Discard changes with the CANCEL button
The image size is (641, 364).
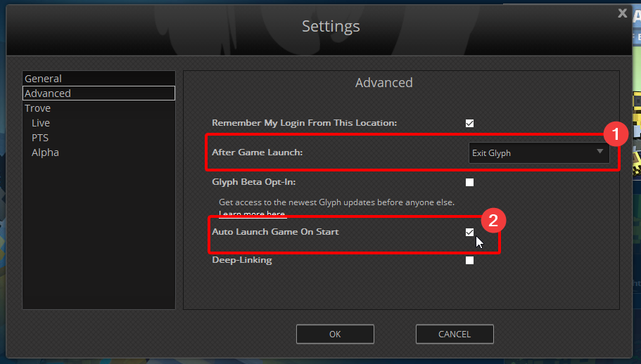(x=455, y=334)
